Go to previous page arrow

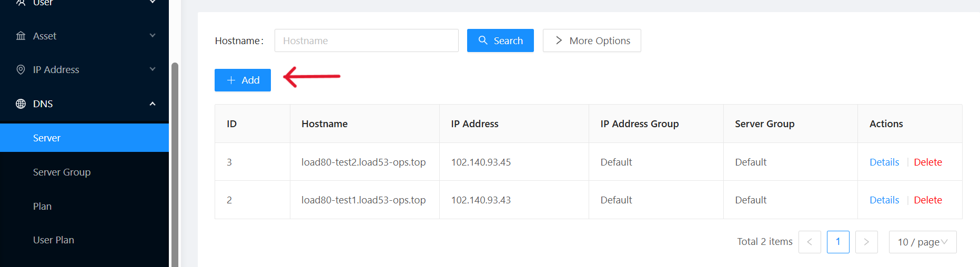click(810, 242)
